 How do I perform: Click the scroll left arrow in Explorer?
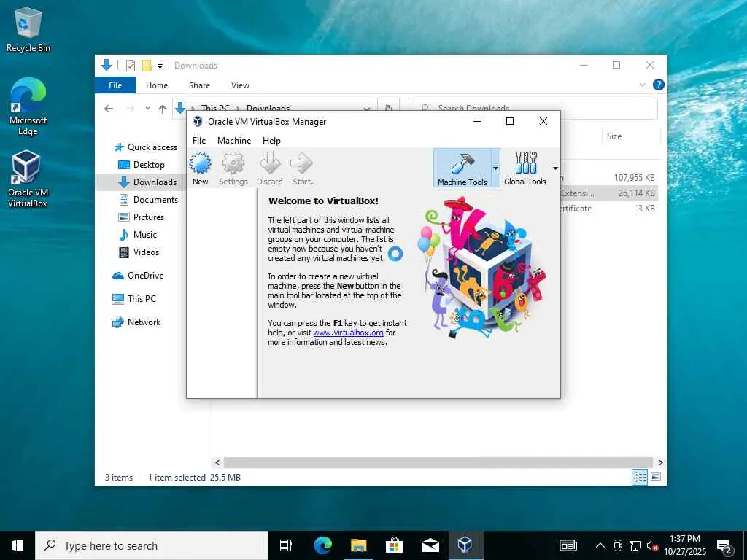tap(217, 462)
